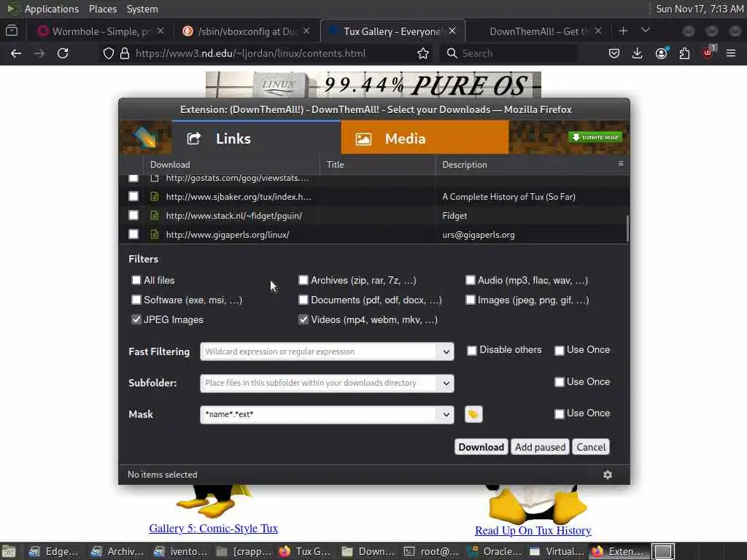Enable Archives filter checkbox

[303, 280]
